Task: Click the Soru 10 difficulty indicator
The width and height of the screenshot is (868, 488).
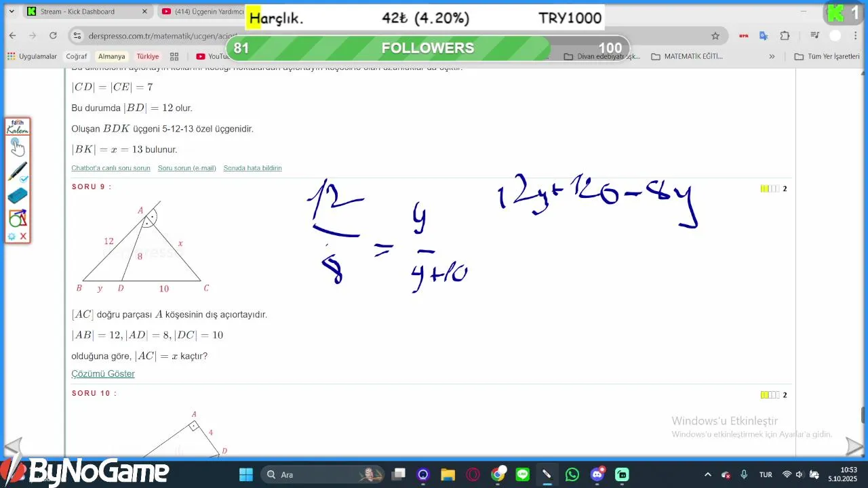Action: coord(770,395)
